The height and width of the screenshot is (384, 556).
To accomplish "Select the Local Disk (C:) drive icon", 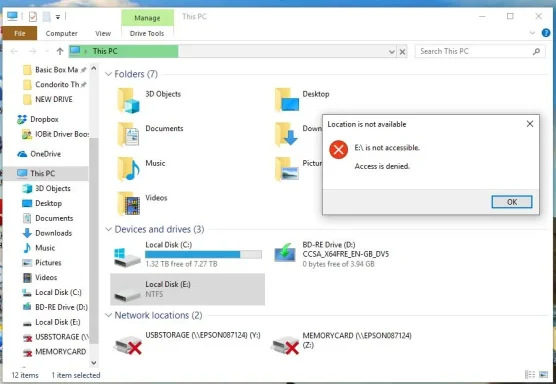I will pos(127,257).
